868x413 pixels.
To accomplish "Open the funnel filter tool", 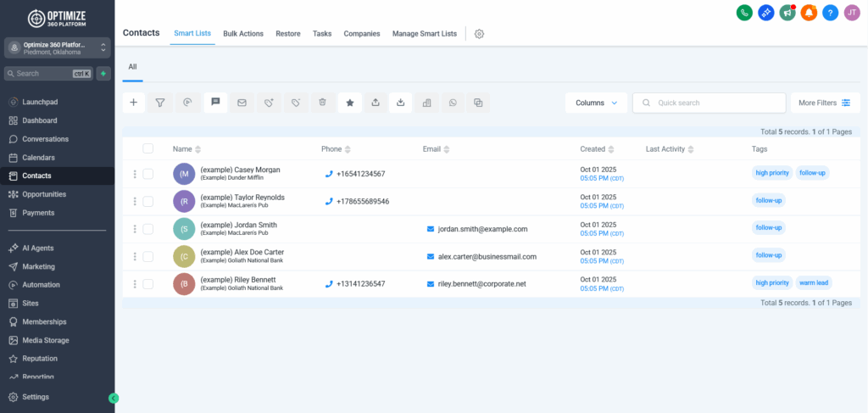I will (x=160, y=103).
